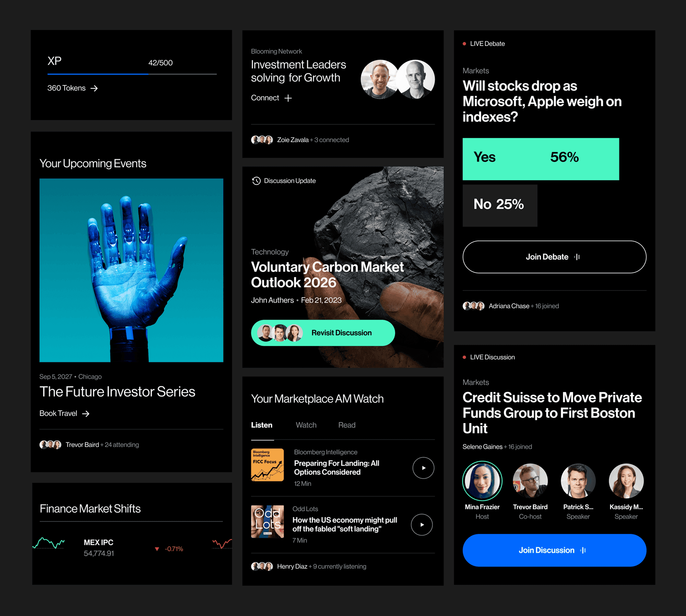Click the XP progress bar
Image resolution: width=686 pixels, height=616 pixels.
click(132, 74)
